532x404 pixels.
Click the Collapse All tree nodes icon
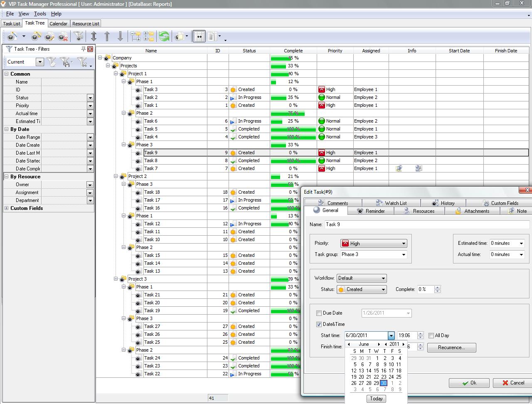(x=149, y=37)
